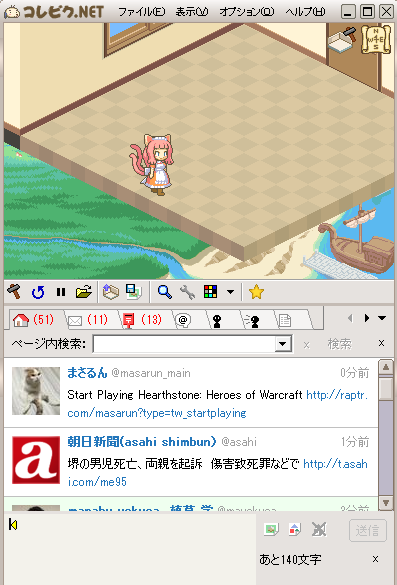This screenshot has width=397, height=585.
Task: Open まさるん's cat avatar
Action: pyautogui.click(x=36, y=391)
